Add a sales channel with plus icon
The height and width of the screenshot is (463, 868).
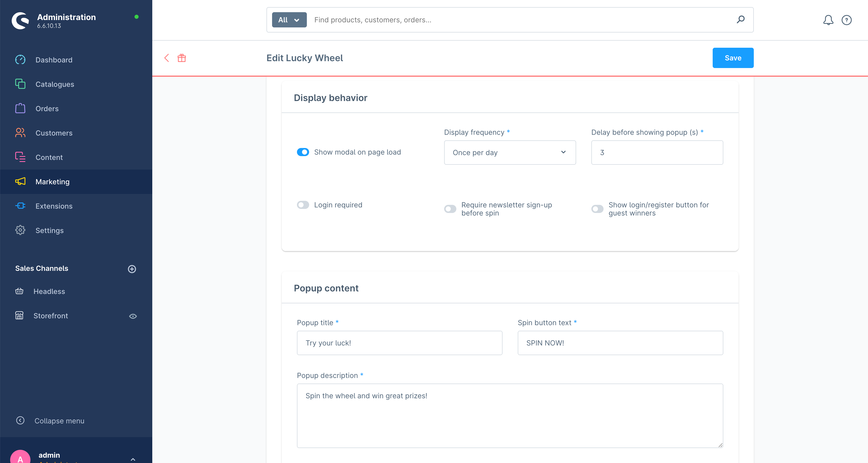click(x=132, y=269)
